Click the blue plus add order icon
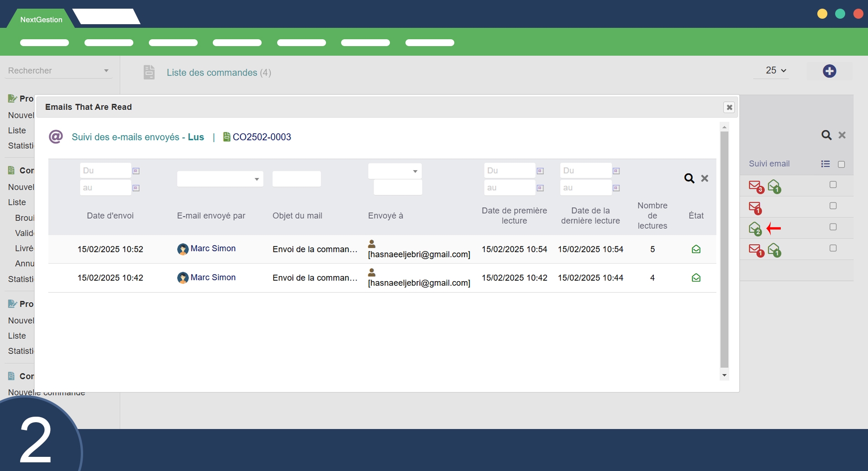Image resolution: width=868 pixels, height=471 pixels. pos(829,71)
